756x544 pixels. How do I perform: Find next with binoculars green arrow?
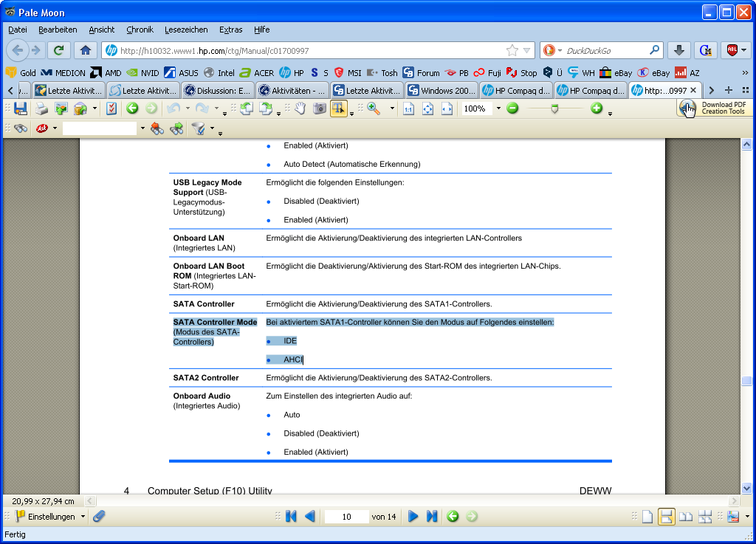[x=176, y=128]
